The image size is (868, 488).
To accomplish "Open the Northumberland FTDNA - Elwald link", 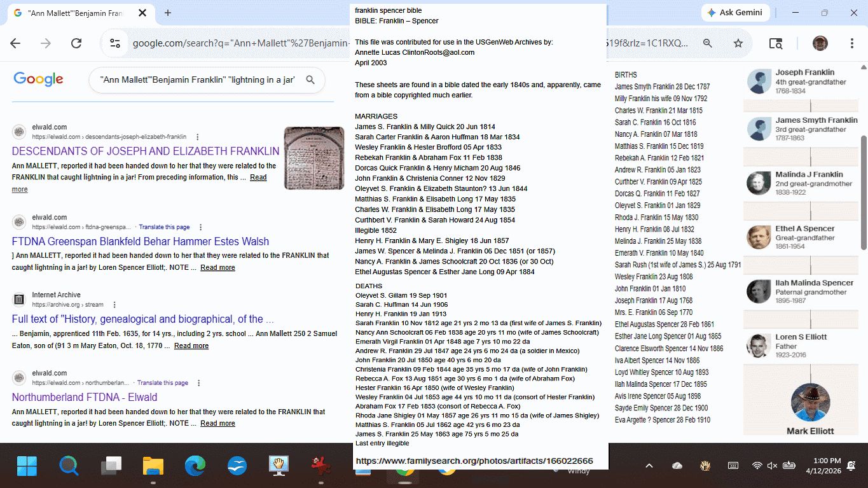I will click(84, 398).
